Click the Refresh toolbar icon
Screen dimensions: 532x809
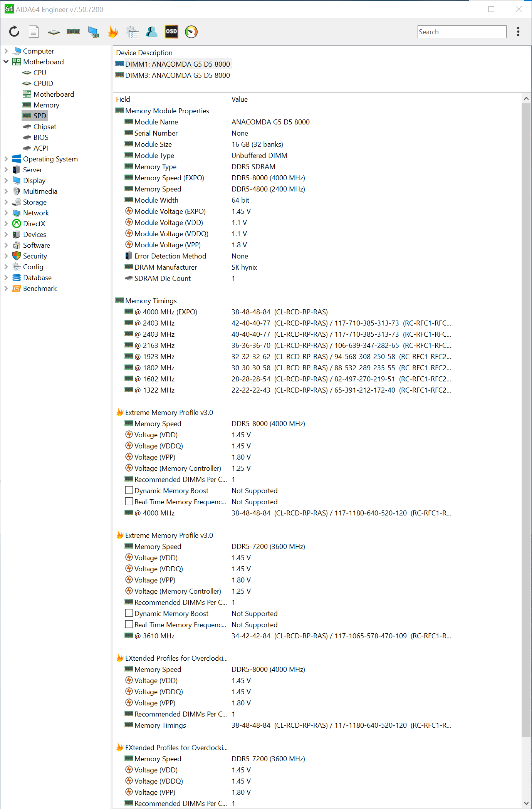click(x=14, y=32)
